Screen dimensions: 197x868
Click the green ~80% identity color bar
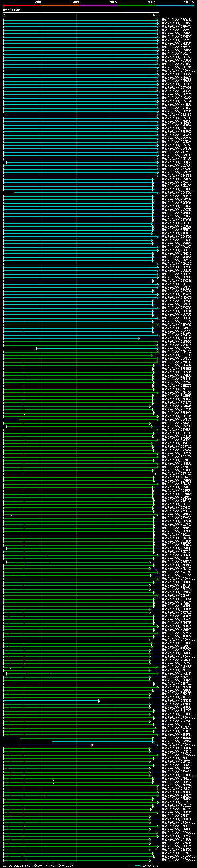pos(137,6)
